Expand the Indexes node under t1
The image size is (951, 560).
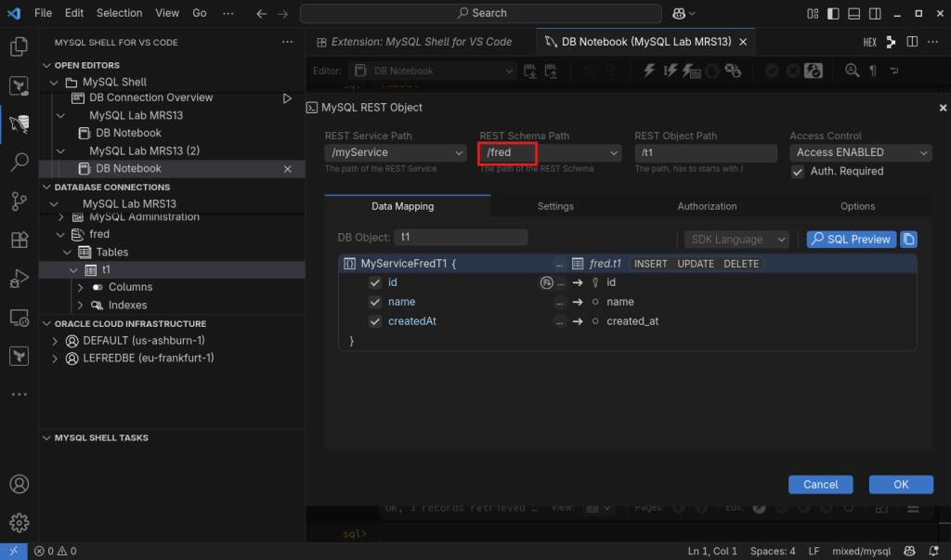click(x=80, y=306)
